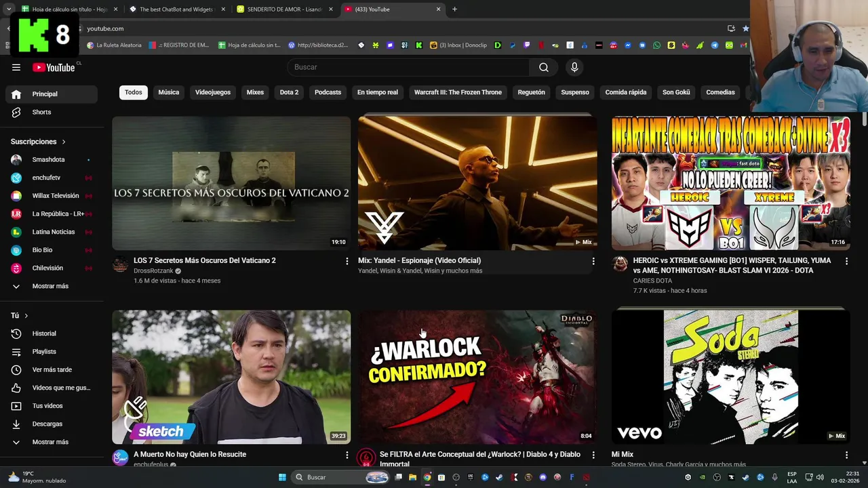Switch to SENDERITO DE AMOR browser tab

(284, 9)
